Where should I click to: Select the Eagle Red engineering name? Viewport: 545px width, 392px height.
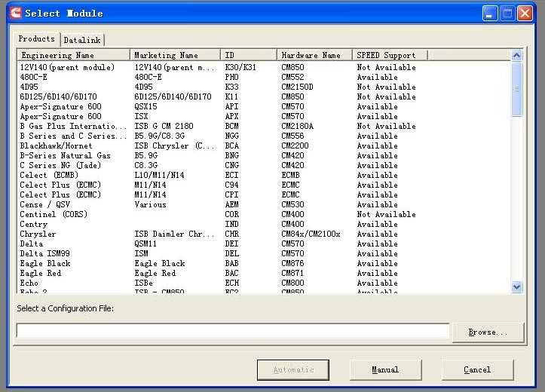click(x=40, y=273)
